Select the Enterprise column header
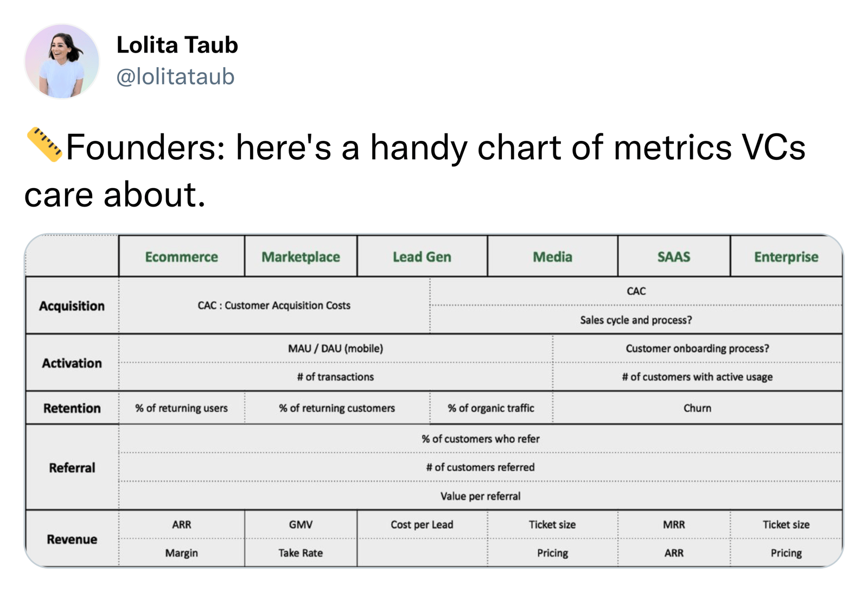Image resolution: width=868 pixels, height=592 pixels. [786, 257]
